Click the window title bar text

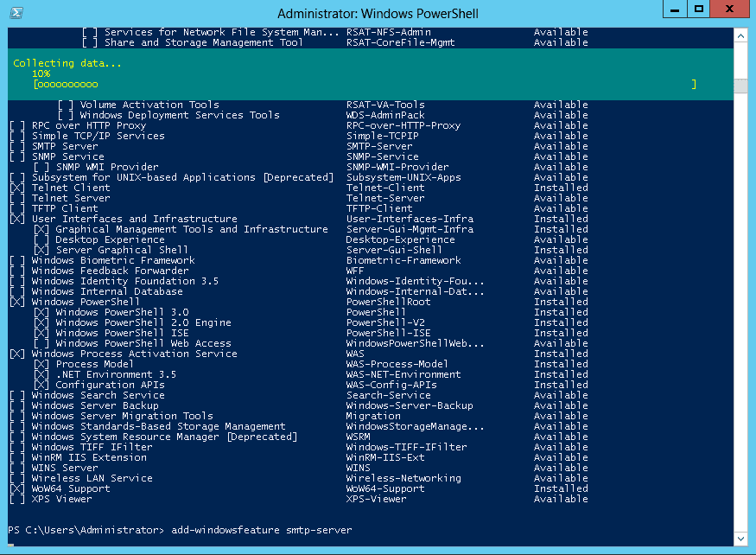(x=378, y=14)
